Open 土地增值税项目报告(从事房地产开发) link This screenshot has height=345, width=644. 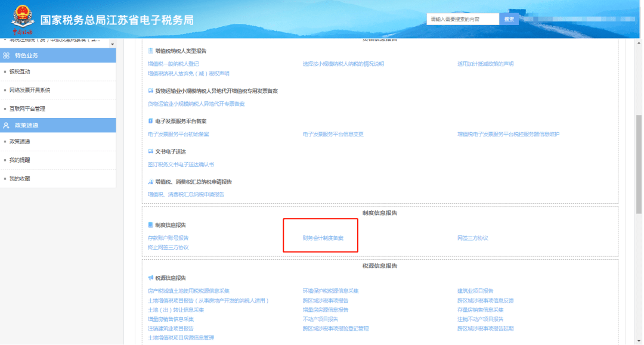(x=208, y=301)
